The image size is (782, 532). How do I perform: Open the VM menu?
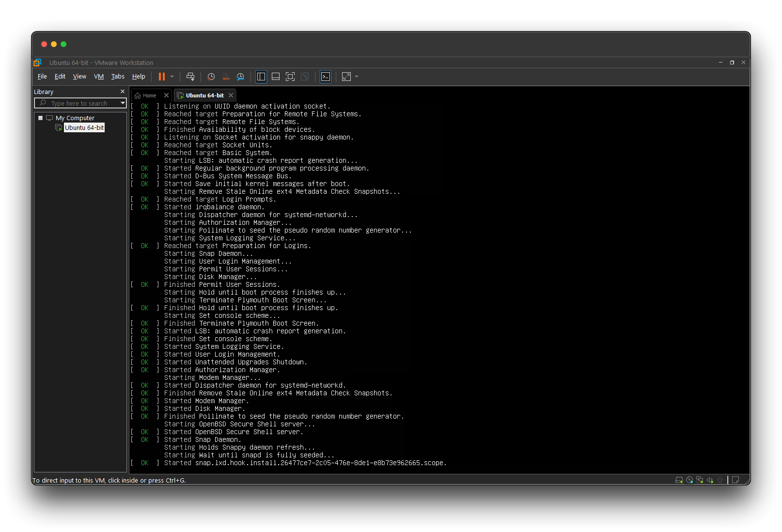point(99,77)
